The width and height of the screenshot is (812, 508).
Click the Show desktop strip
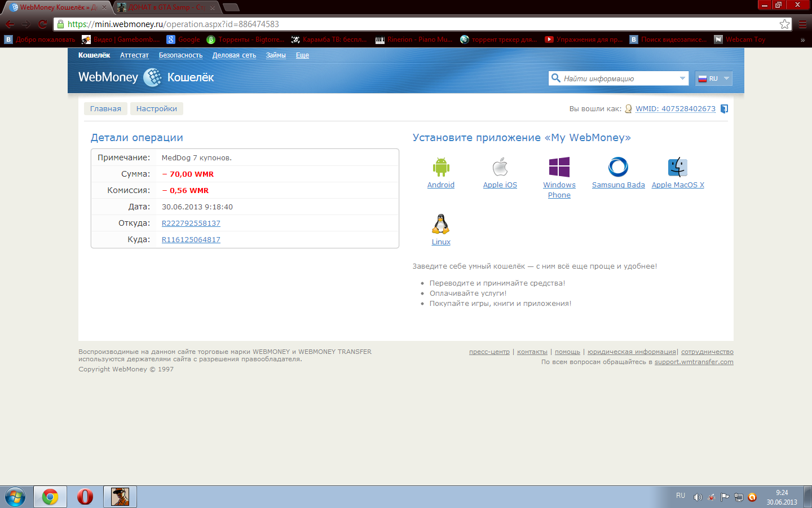807,497
